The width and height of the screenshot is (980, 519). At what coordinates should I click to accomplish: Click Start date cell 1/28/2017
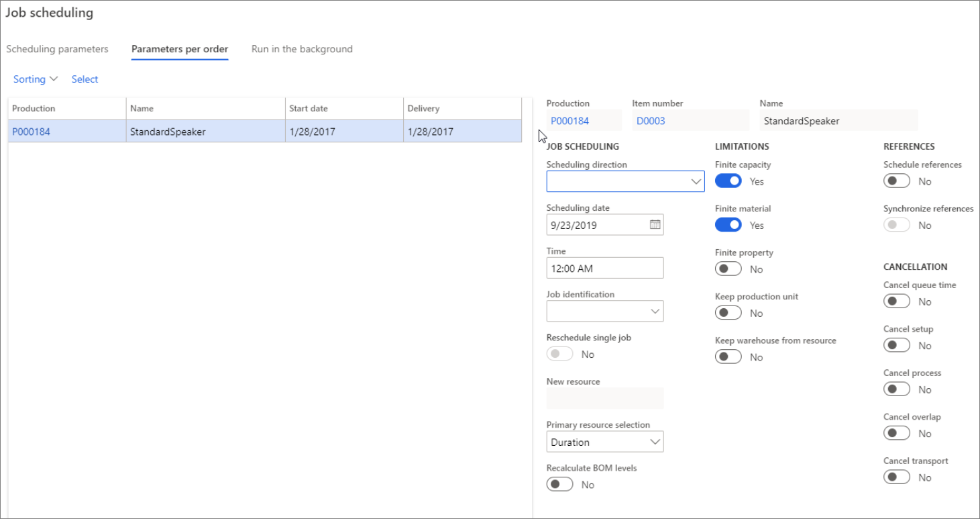(x=344, y=132)
